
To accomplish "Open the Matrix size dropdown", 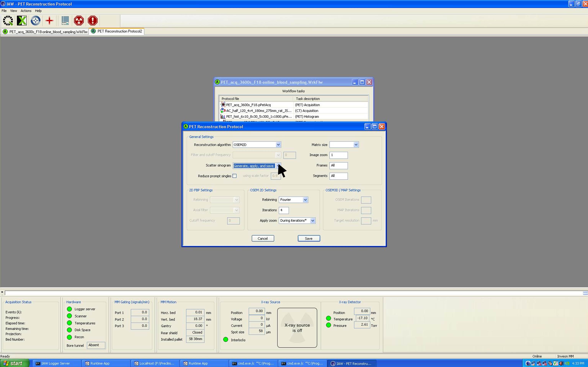I will point(356,145).
